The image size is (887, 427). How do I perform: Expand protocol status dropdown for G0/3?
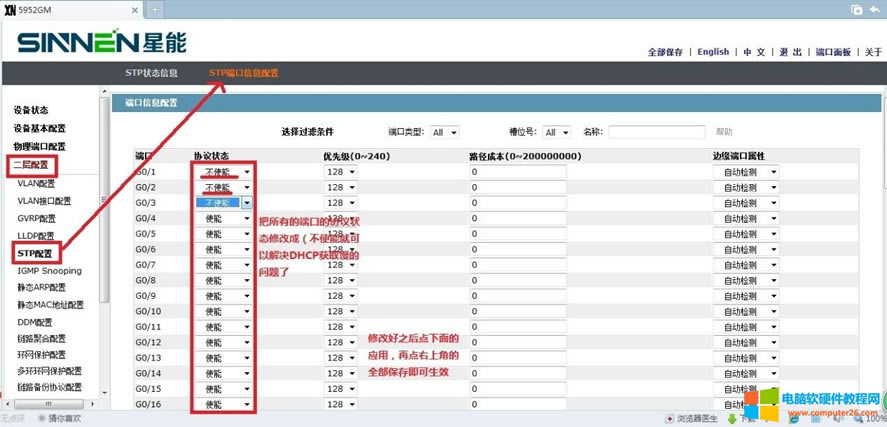(246, 203)
